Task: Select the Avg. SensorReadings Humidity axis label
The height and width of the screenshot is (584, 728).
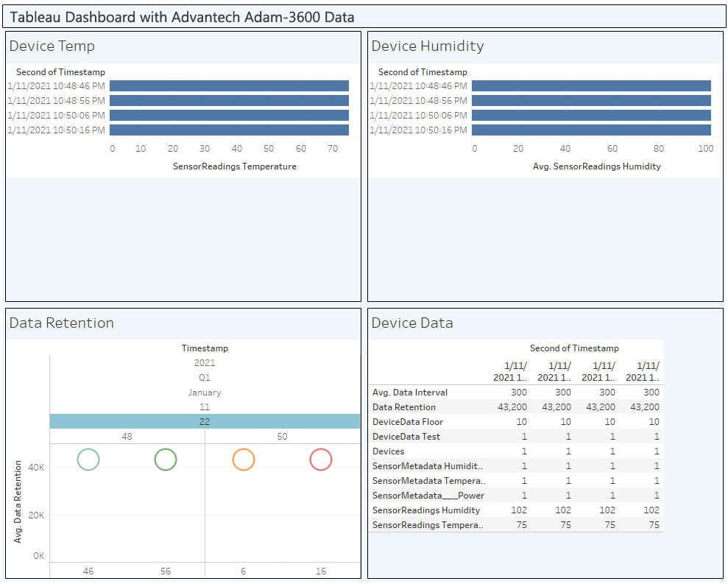Action: [x=597, y=166]
